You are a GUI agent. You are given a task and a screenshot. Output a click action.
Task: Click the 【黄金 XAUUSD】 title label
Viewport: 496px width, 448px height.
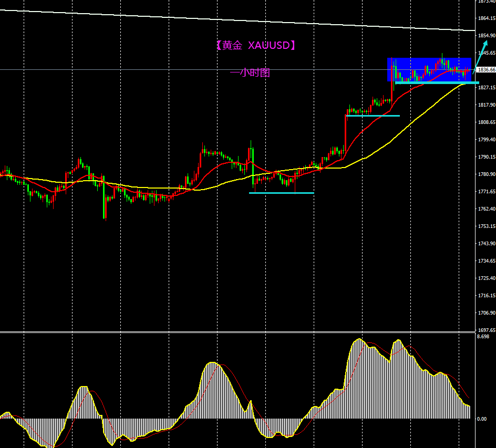pyautogui.click(x=256, y=46)
